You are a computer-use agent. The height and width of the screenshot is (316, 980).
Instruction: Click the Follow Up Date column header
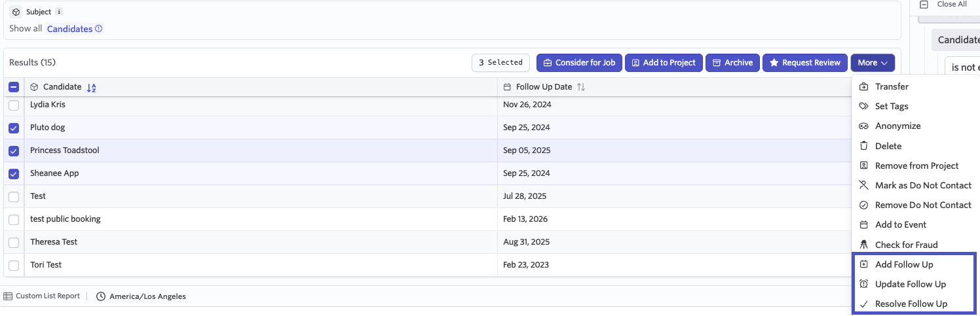click(x=544, y=87)
